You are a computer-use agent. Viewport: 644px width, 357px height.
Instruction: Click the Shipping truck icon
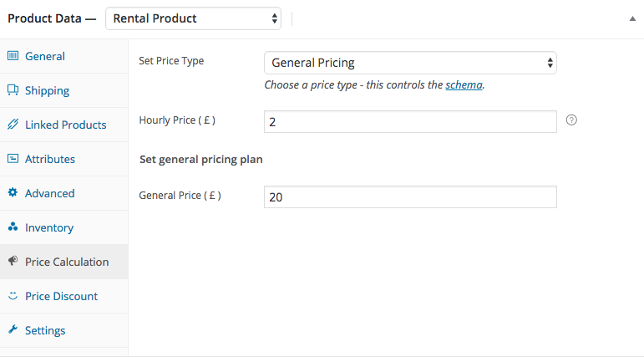tap(13, 90)
